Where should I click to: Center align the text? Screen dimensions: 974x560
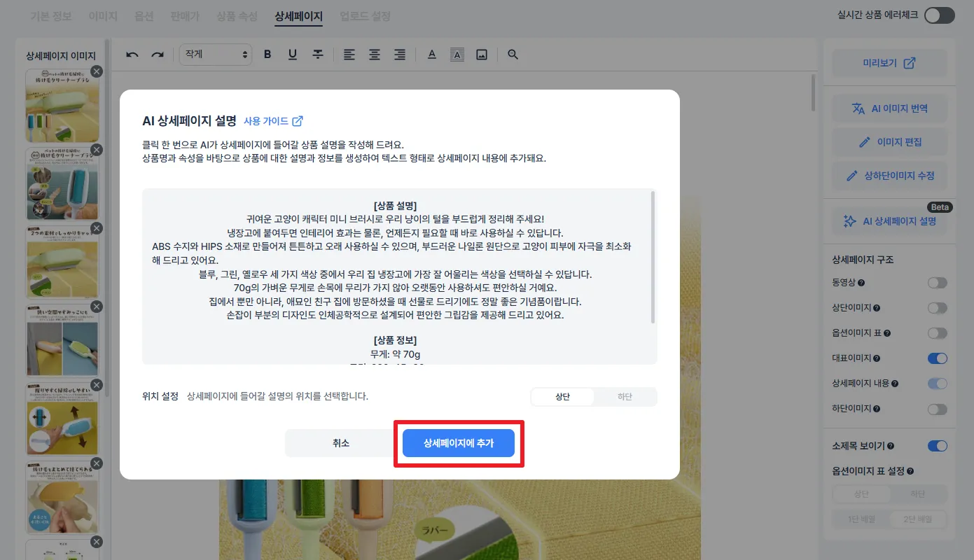[x=375, y=55]
